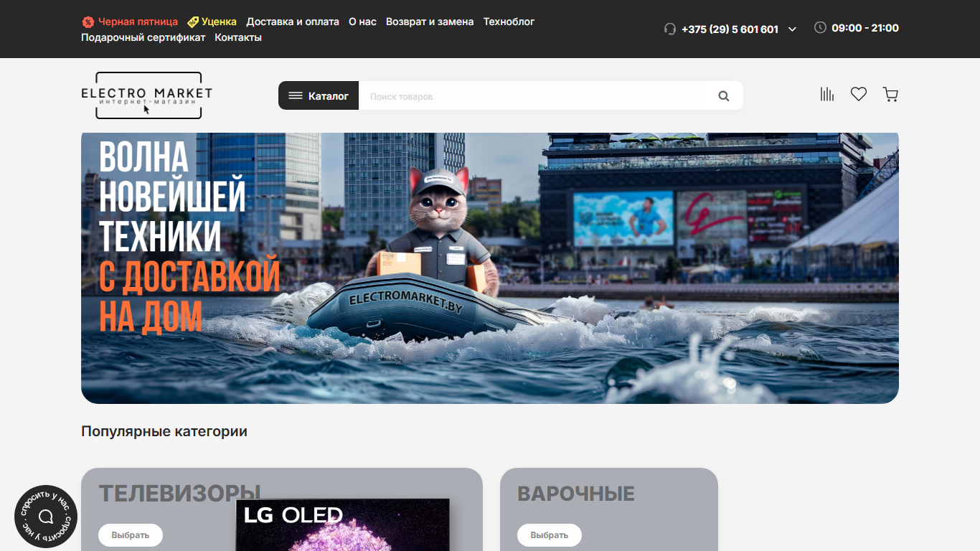Open the Каталог menu

319,95
